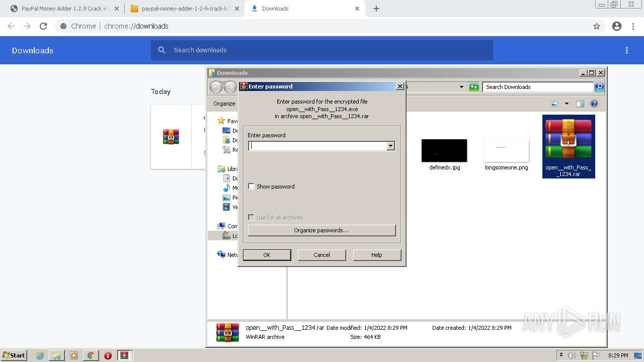Show hidden tray icons arrow
This screenshot has height=362, width=644.
point(561,355)
